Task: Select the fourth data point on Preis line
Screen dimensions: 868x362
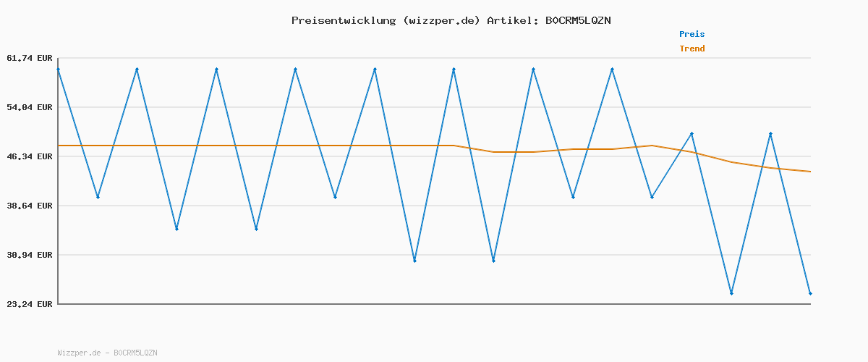Action: [176, 229]
